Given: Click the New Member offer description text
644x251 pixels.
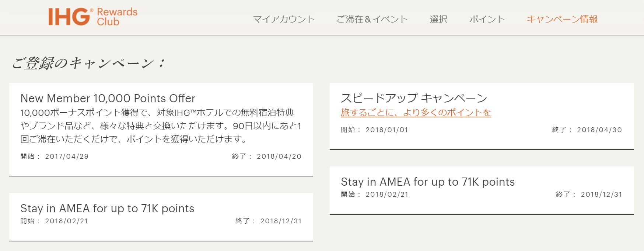Looking at the screenshot, I should tap(161, 126).
